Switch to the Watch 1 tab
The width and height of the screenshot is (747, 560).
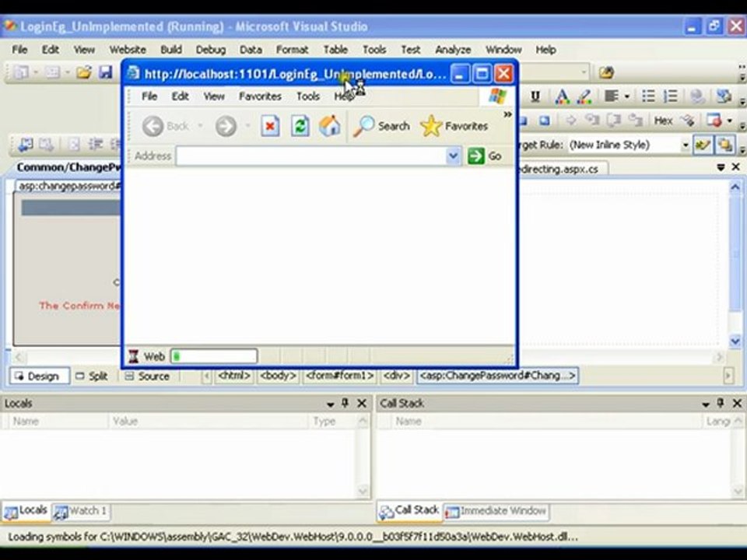[x=80, y=512]
